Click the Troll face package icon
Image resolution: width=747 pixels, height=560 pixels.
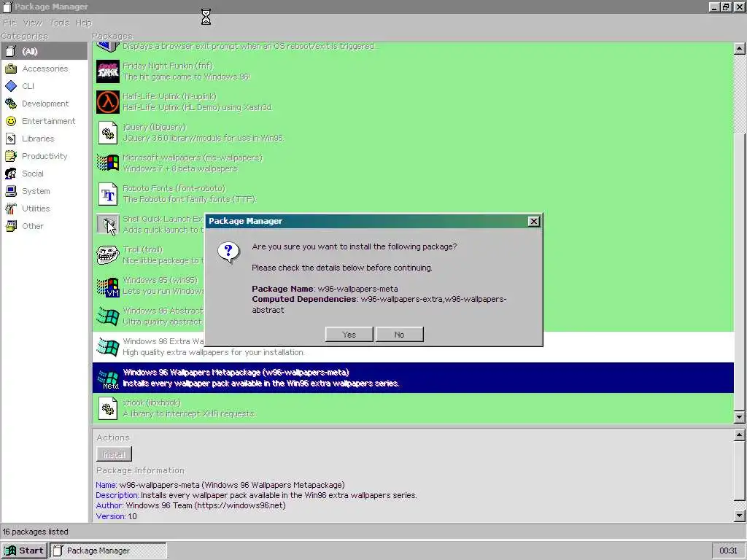[108, 255]
